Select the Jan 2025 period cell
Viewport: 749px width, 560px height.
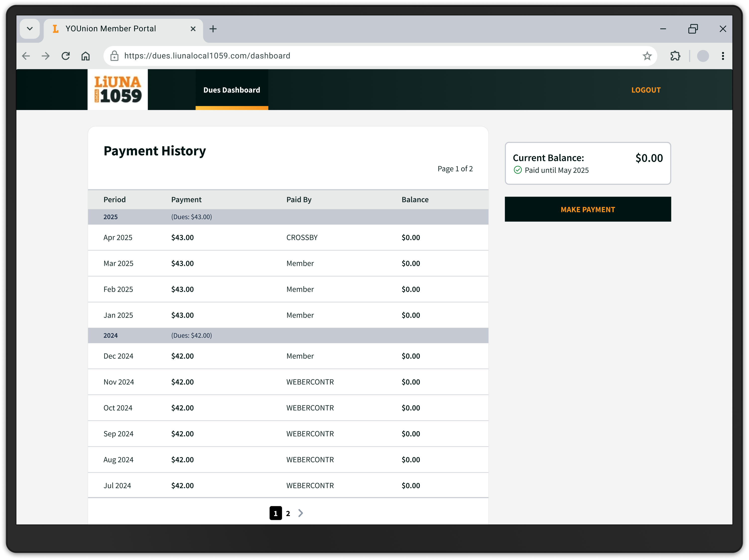coord(118,315)
